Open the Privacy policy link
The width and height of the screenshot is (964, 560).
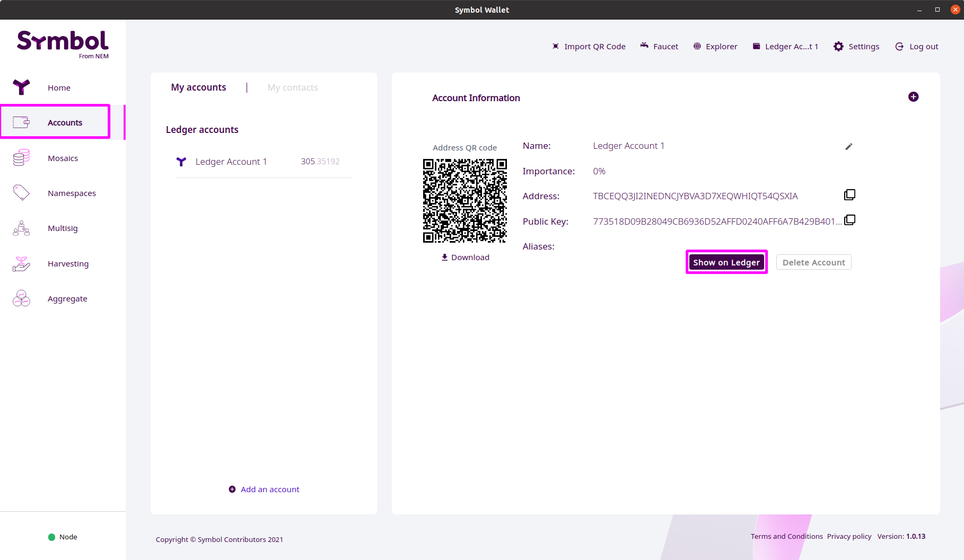tap(849, 536)
